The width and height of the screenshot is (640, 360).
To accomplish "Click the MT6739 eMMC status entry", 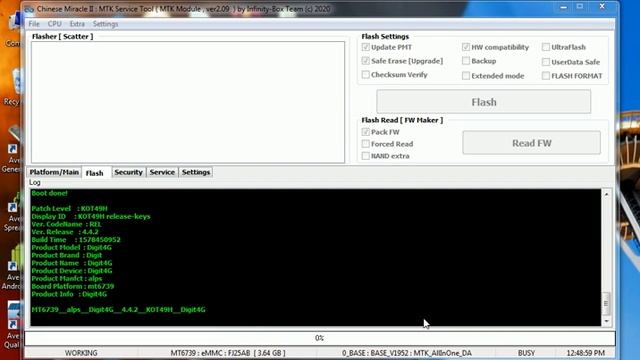I will 228,353.
